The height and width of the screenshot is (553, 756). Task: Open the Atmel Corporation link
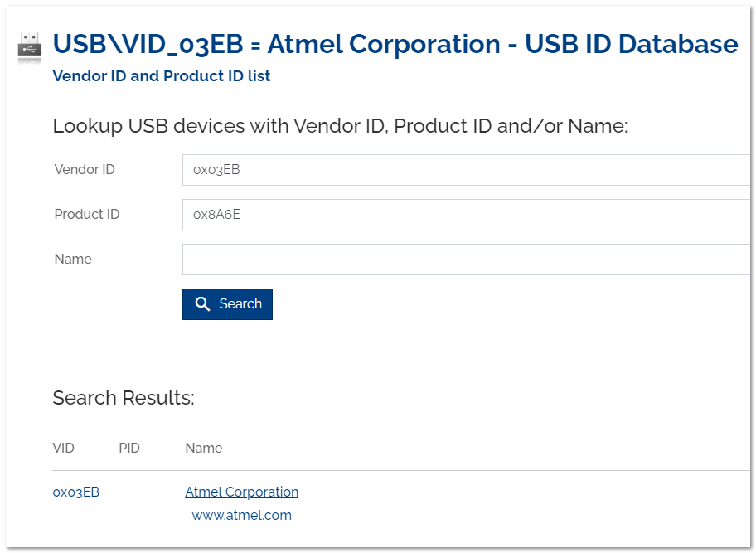[x=241, y=492]
